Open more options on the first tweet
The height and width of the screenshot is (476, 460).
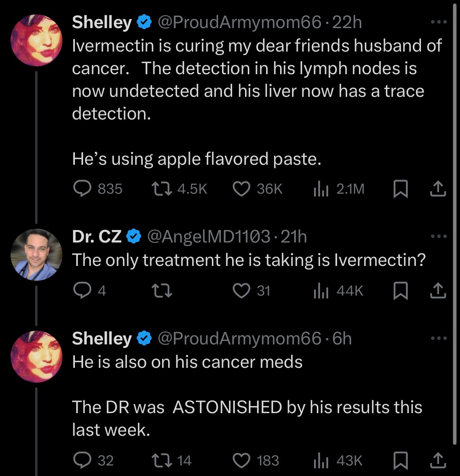[439, 22]
